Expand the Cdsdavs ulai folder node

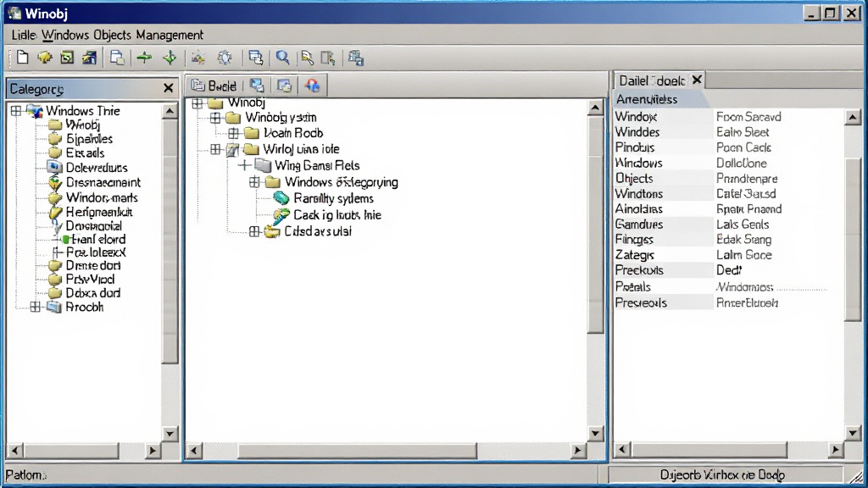tap(254, 231)
